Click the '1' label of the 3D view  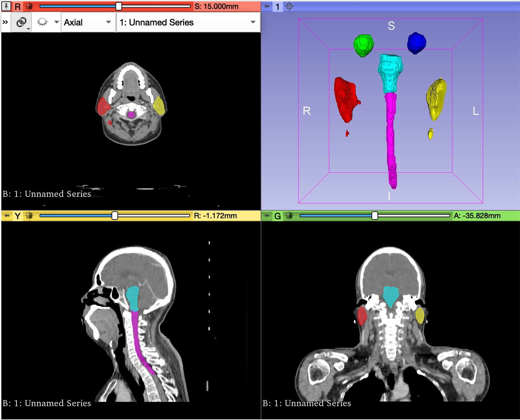pyautogui.click(x=277, y=6)
